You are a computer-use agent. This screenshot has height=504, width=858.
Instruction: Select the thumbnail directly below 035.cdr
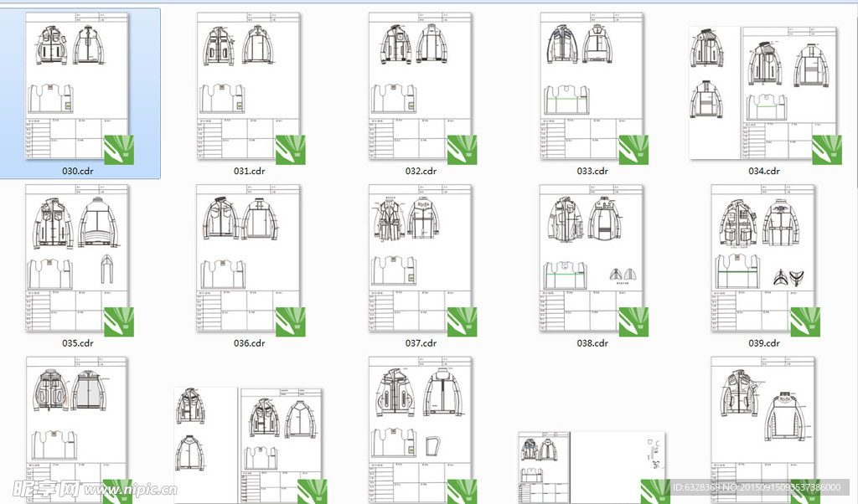(75, 427)
